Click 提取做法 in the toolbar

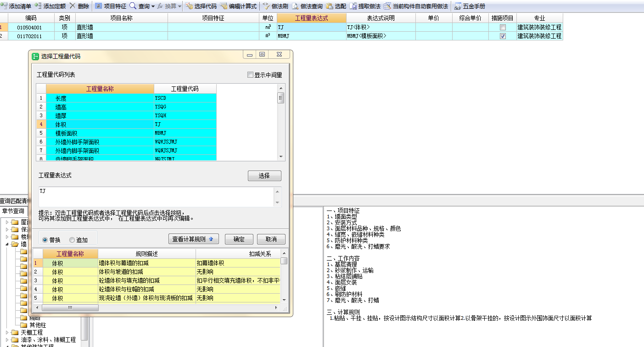click(x=365, y=6)
